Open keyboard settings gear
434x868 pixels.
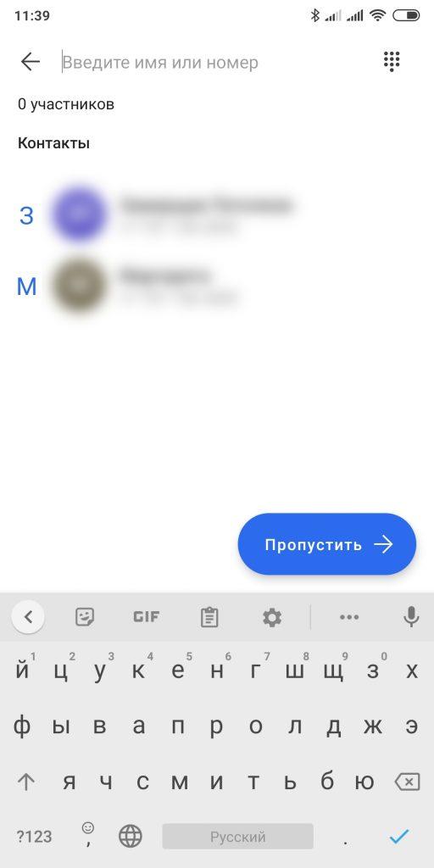tap(272, 617)
